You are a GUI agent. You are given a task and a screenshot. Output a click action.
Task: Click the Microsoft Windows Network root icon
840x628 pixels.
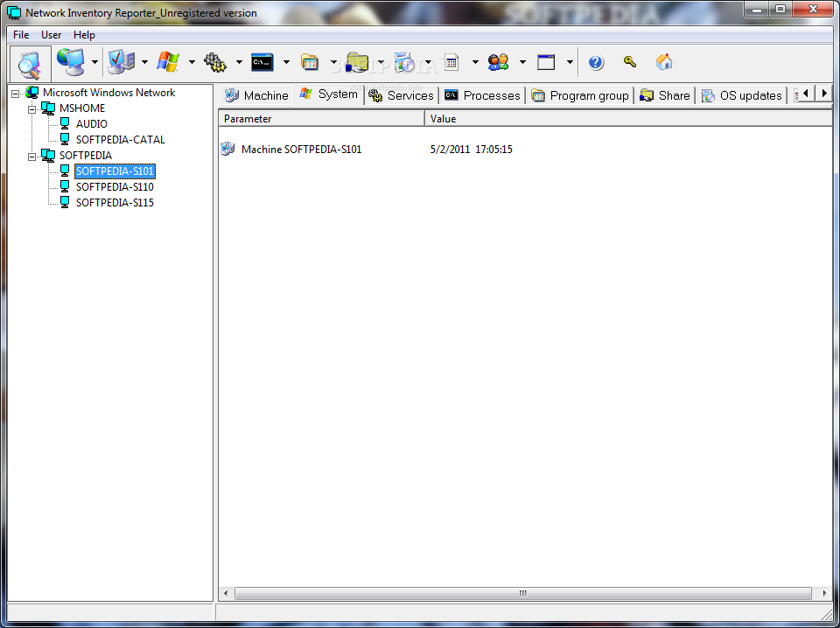pyautogui.click(x=32, y=93)
